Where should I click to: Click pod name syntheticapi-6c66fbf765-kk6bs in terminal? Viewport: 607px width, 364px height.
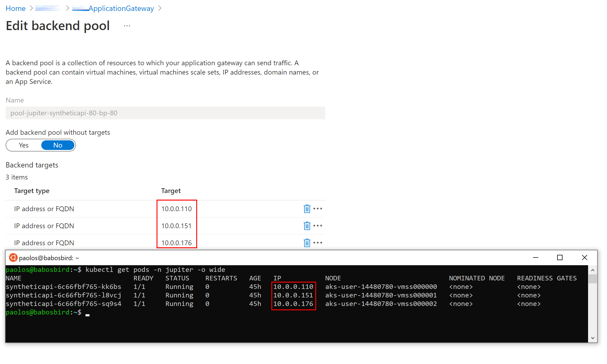[63, 287]
